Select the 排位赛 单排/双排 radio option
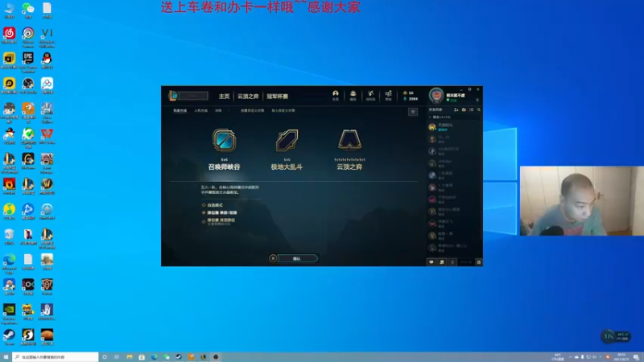Screen dimensions: 644x362 pos(219,212)
